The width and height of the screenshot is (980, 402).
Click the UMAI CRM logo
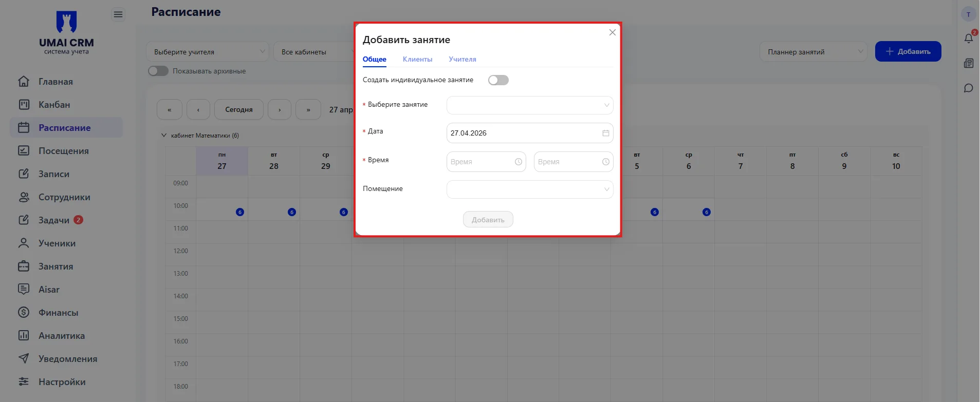tap(66, 33)
